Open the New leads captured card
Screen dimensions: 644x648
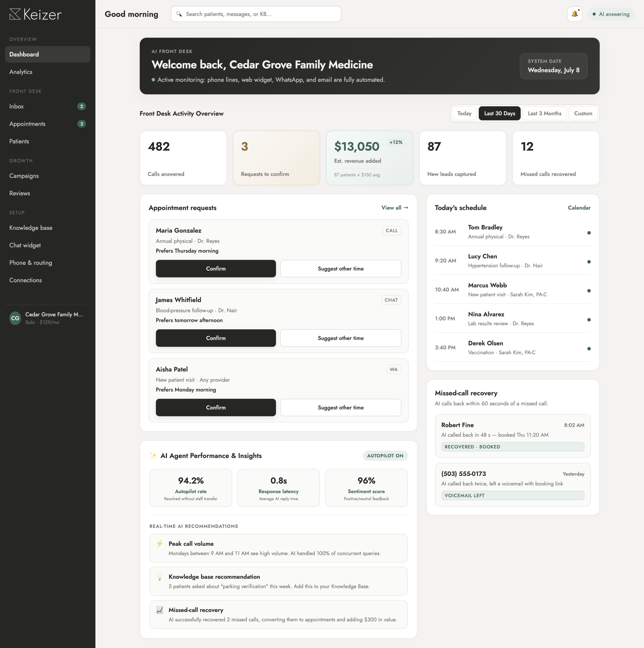point(463,158)
